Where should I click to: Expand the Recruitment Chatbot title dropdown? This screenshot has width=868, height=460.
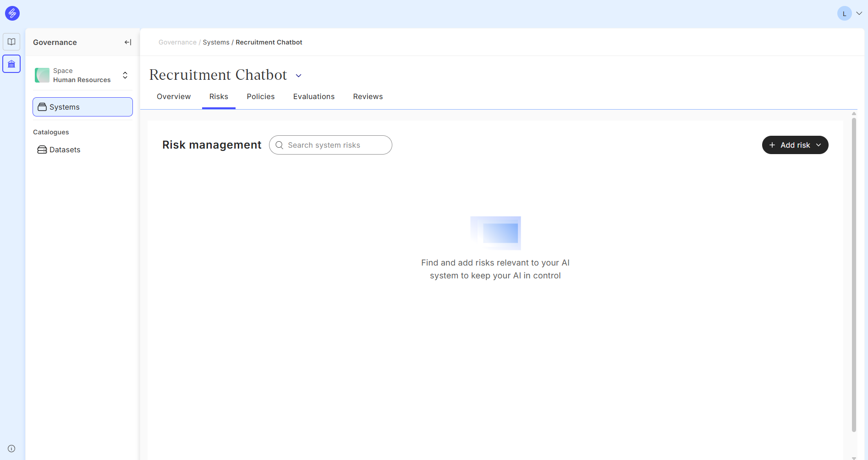(298, 76)
